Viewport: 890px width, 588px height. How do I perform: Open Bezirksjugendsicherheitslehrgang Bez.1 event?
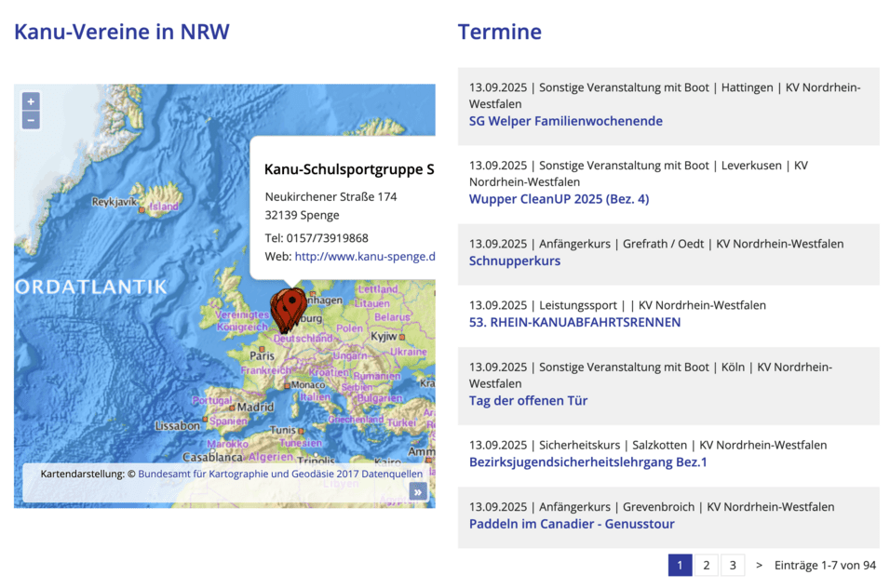587,462
